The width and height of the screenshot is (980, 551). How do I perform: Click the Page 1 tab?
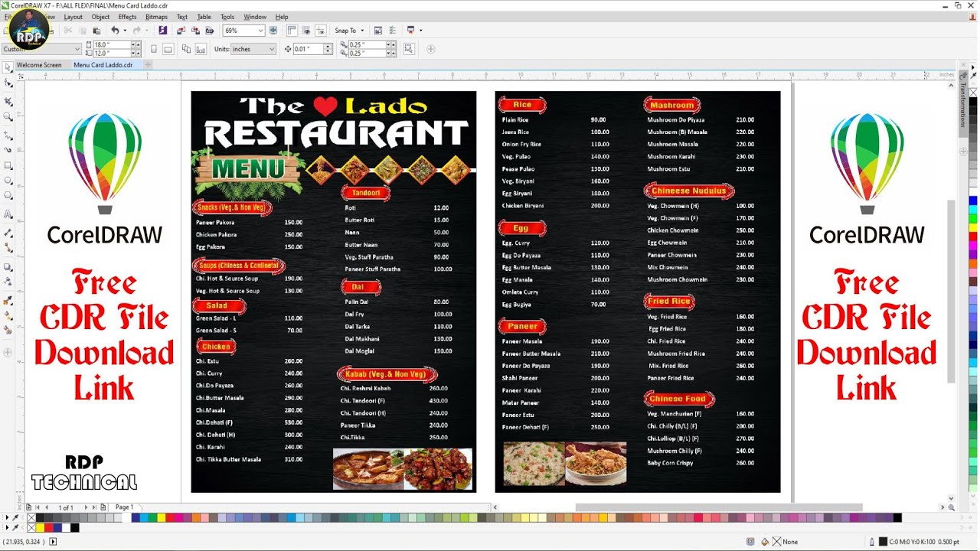(x=123, y=507)
